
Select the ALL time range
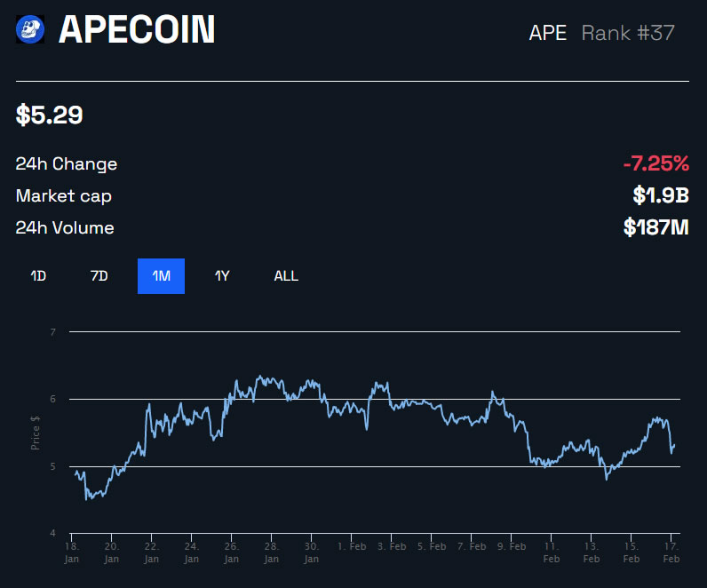click(x=286, y=276)
